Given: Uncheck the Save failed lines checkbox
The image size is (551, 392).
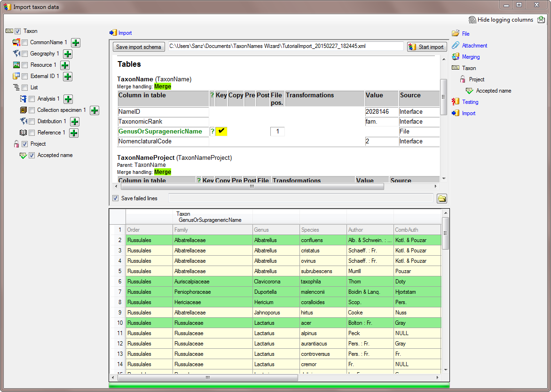Looking at the screenshot, I should 116,198.
